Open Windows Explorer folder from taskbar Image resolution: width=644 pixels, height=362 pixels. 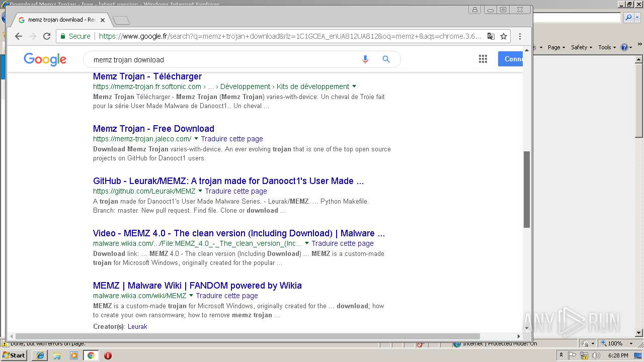(x=57, y=355)
